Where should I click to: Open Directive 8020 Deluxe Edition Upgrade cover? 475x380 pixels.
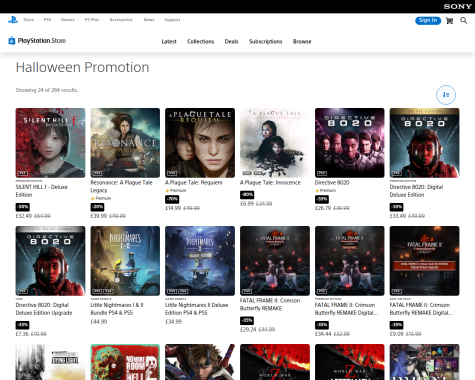[x=50, y=261]
